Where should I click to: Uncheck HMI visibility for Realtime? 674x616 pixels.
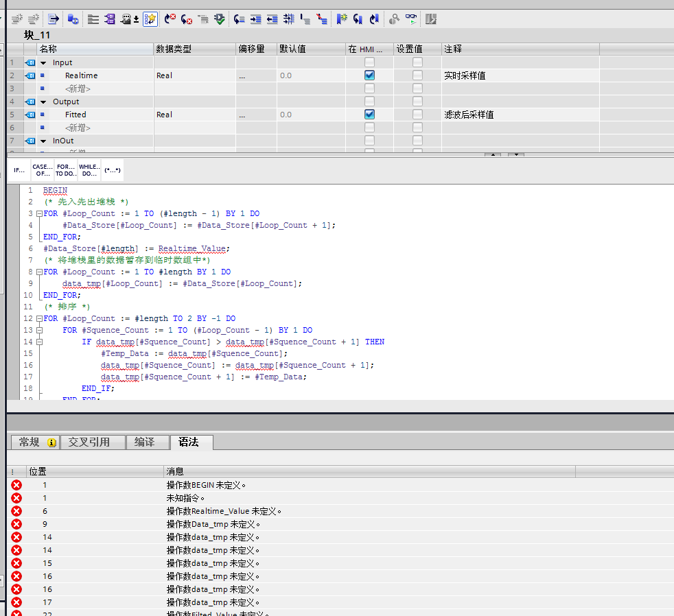[x=369, y=75]
